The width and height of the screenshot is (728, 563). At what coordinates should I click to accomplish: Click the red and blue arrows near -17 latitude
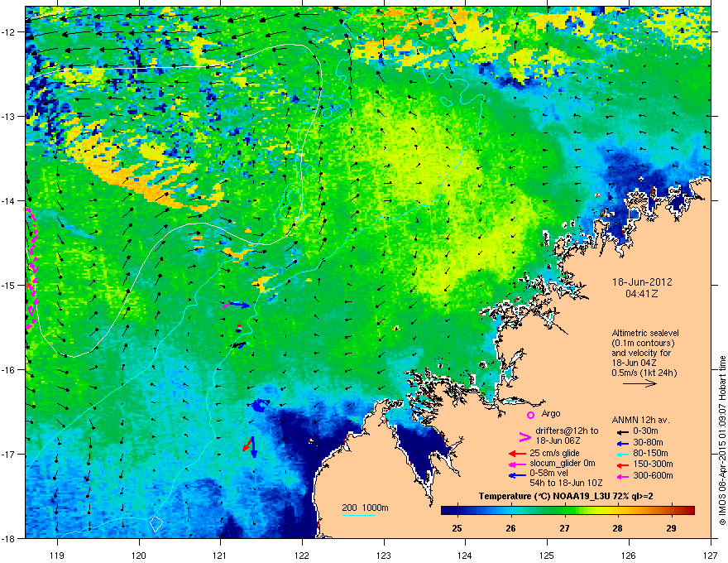point(250,447)
